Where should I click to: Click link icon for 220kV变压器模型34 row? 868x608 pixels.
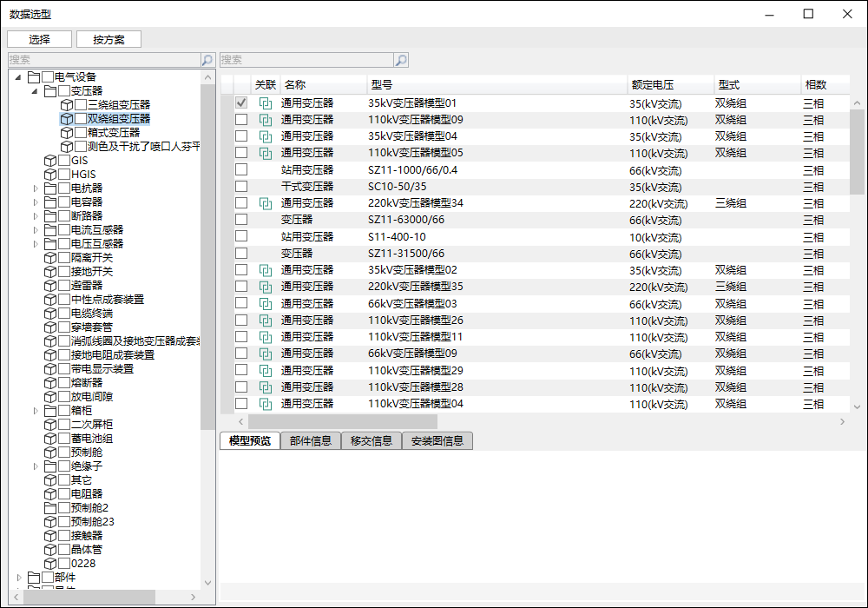[266, 203]
